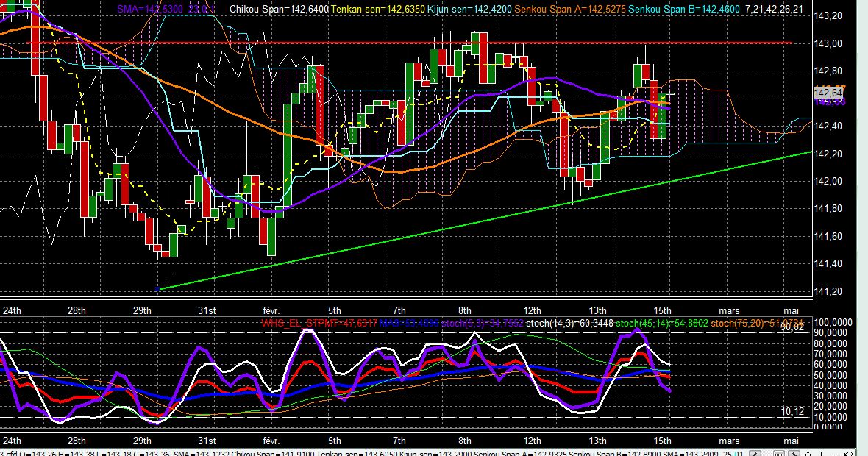
Task: Click the 8th date label on upper time axis
Action: click(464, 310)
